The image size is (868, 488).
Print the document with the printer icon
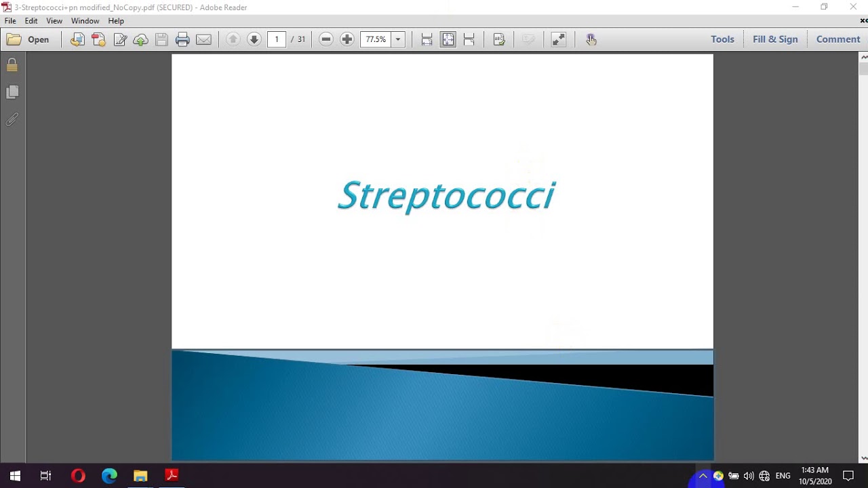(x=182, y=39)
